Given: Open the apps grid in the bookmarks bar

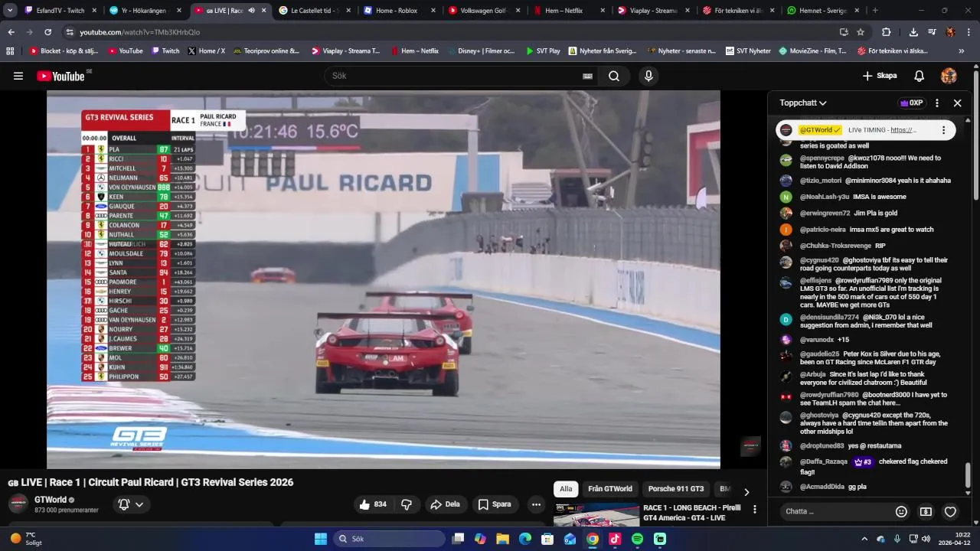Looking at the screenshot, I should pyautogui.click(x=10, y=51).
